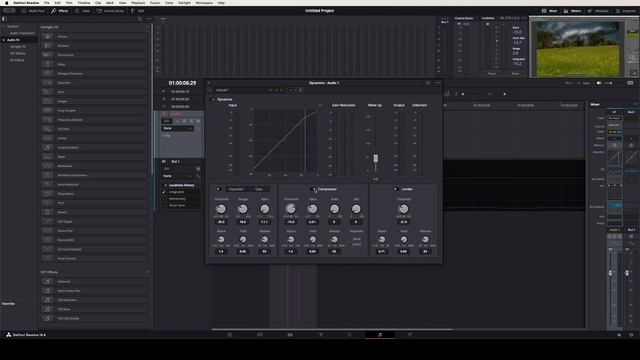640x360 pixels.
Task: Check the Momentary loudness history option
Action: pyautogui.click(x=177, y=198)
